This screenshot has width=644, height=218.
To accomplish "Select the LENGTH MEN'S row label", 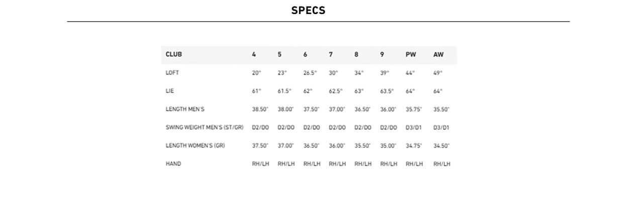I will (185, 109).
